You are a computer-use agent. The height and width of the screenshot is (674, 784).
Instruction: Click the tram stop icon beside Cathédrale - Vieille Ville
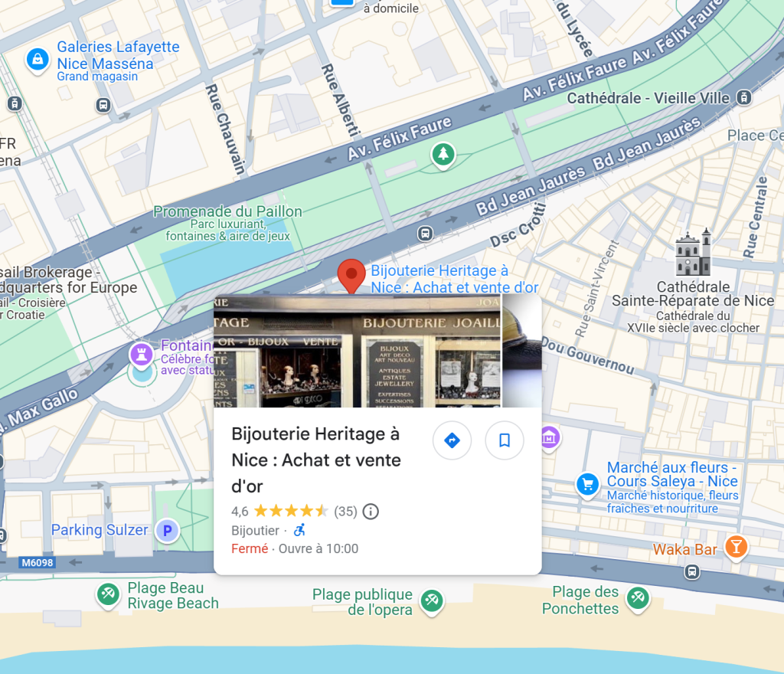744,97
